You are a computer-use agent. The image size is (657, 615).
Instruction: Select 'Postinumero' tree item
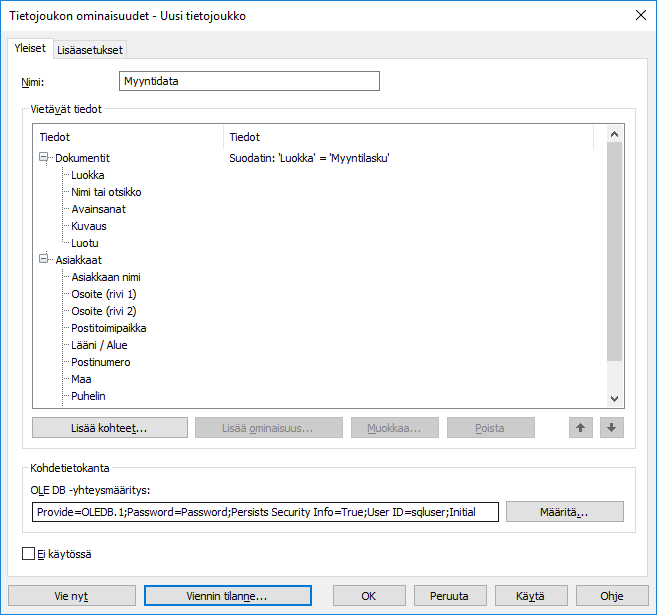tap(101, 362)
